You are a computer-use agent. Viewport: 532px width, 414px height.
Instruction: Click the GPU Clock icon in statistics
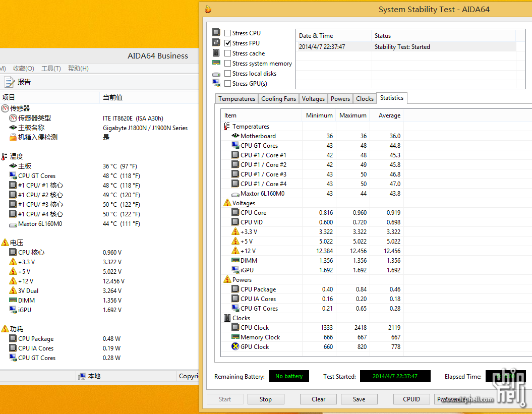(x=235, y=346)
